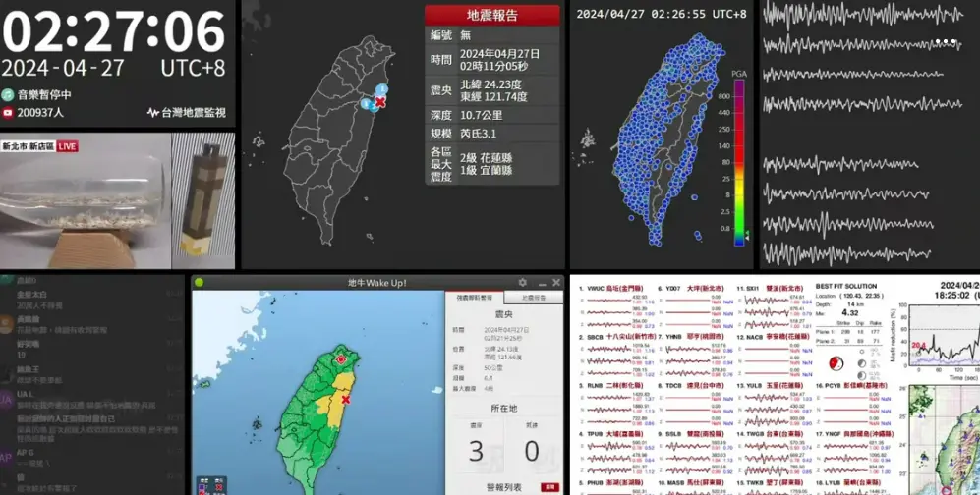Click the 地牛Wake Up! window title
This screenshot has height=495, width=980.
pos(377,283)
